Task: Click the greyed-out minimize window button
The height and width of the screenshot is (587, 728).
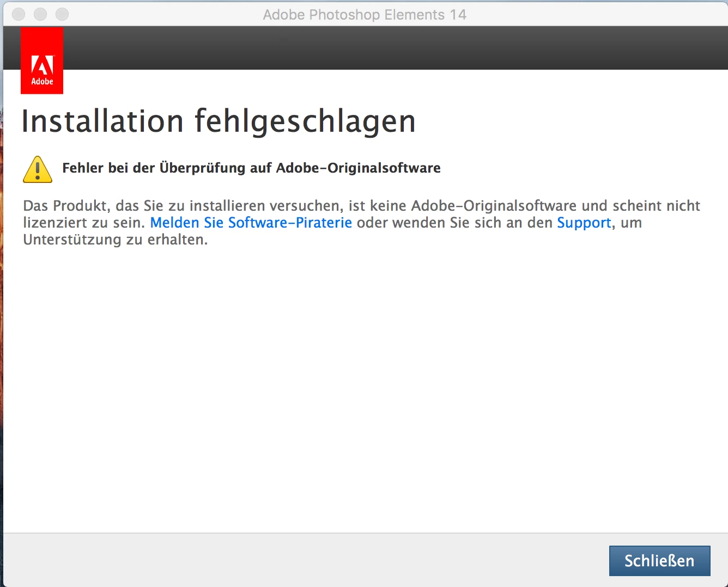Action: click(40, 14)
